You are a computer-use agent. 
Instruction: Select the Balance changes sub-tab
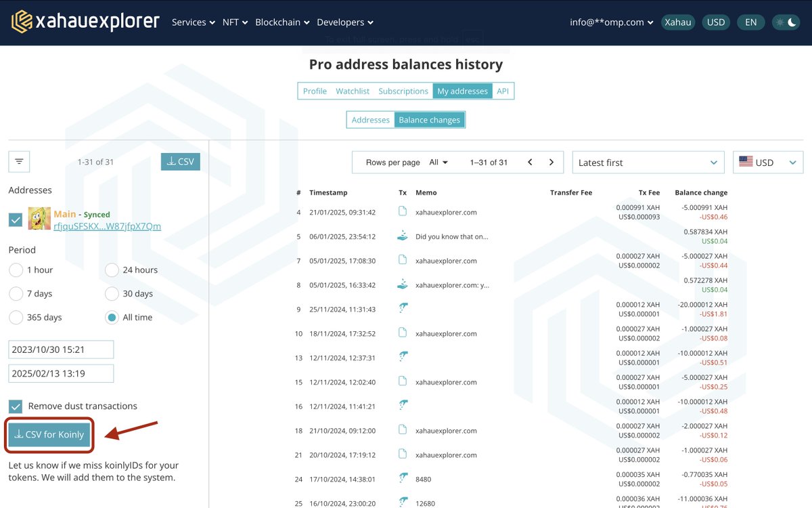[x=430, y=120]
